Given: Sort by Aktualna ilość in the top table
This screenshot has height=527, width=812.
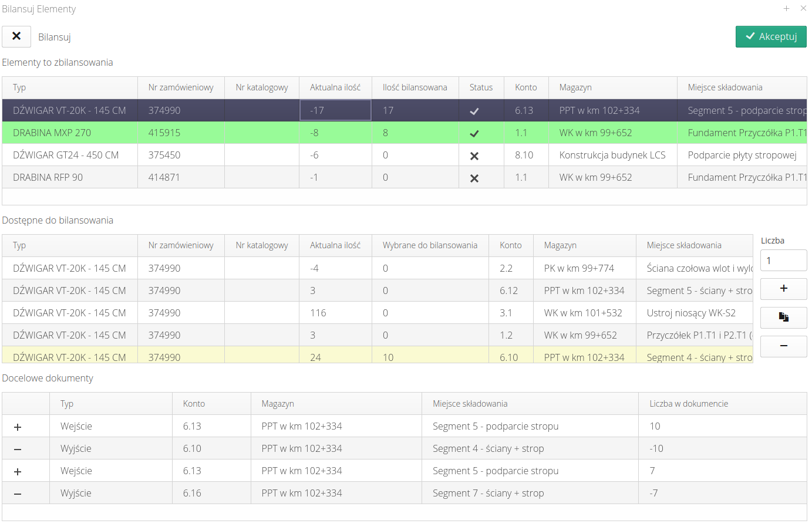Looking at the screenshot, I should (x=335, y=87).
